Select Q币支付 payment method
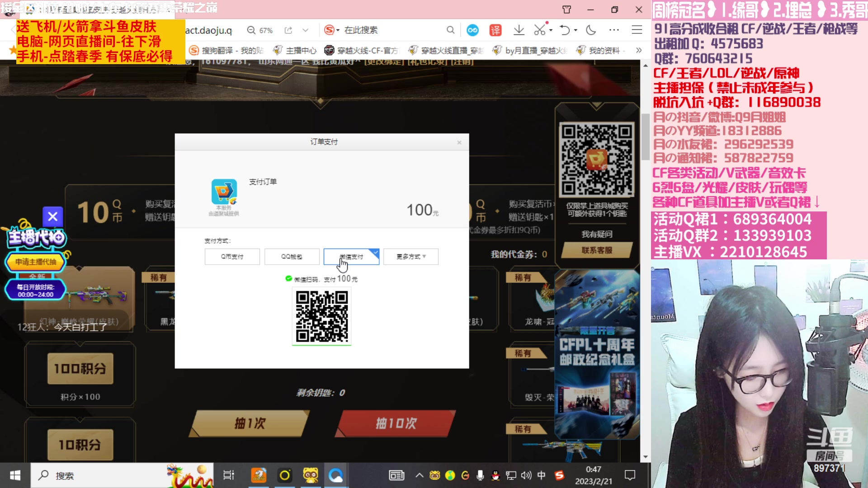The height and width of the screenshot is (488, 868). tap(232, 257)
